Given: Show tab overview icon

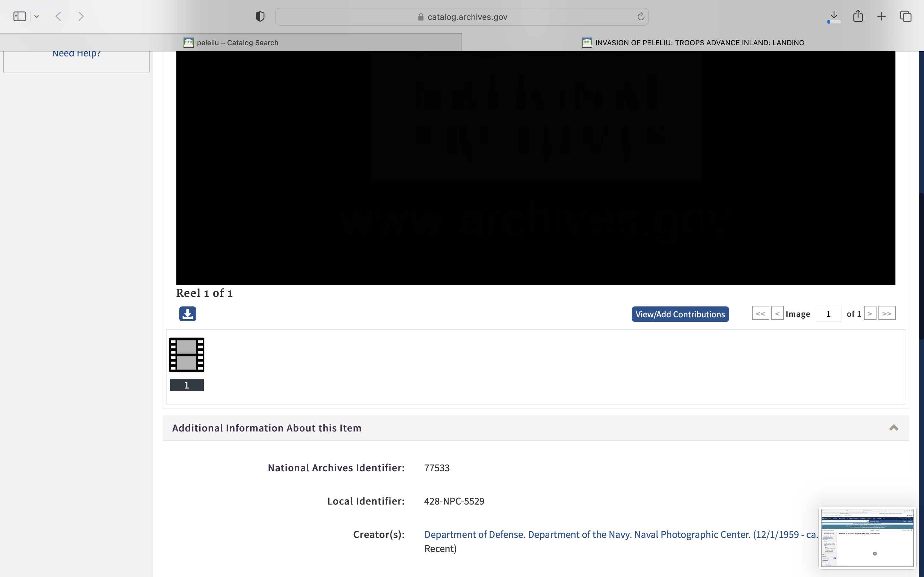Looking at the screenshot, I should click(x=906, y=16).
